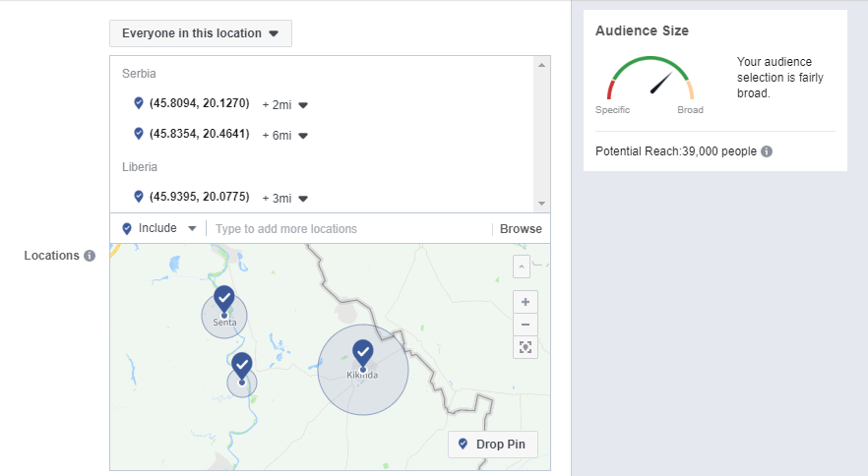Click the Senta map pin marker
The image size is (868, 476).
tap(224, 298)
